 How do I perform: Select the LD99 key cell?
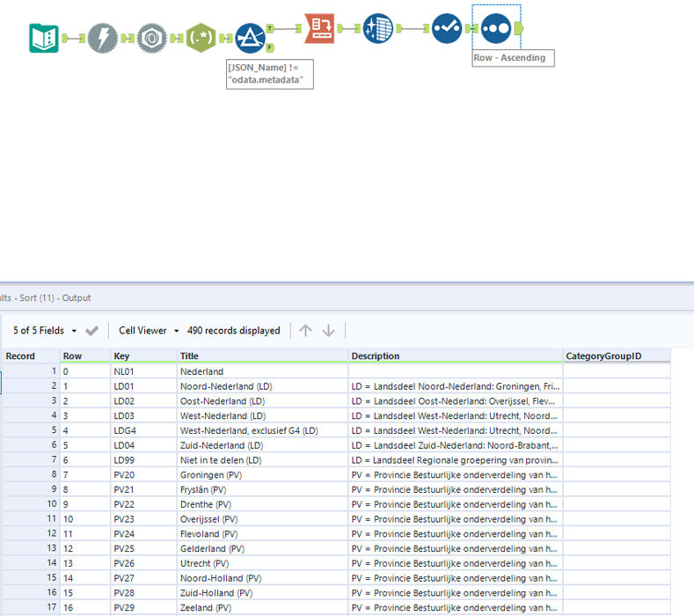tap(143, 460)
